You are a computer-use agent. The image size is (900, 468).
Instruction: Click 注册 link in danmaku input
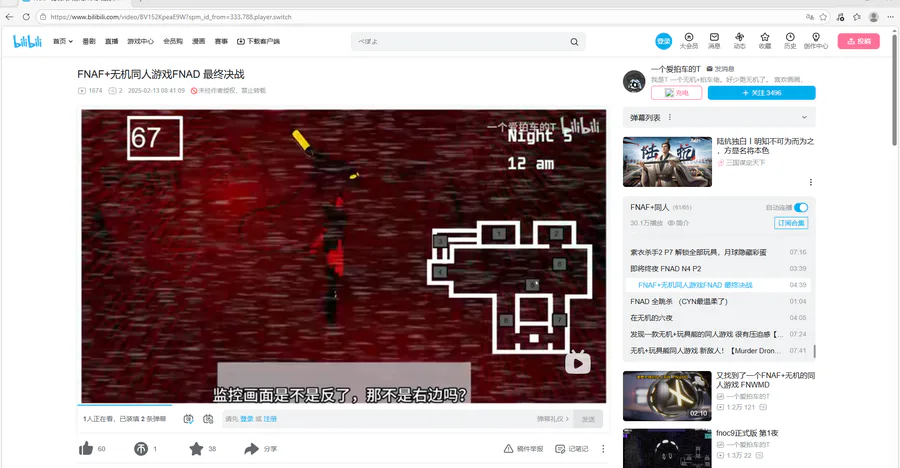pos(270,419)
